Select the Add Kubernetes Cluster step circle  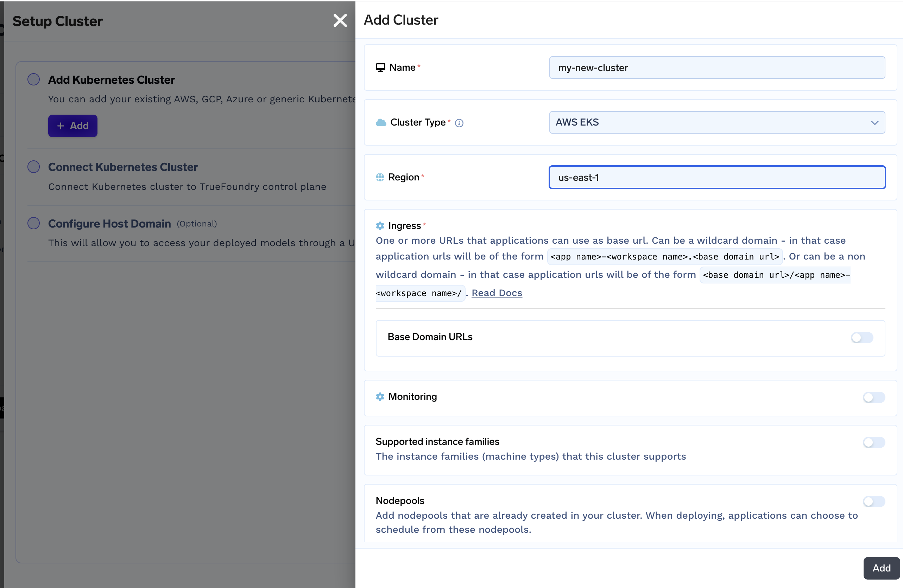coord(34,79)
